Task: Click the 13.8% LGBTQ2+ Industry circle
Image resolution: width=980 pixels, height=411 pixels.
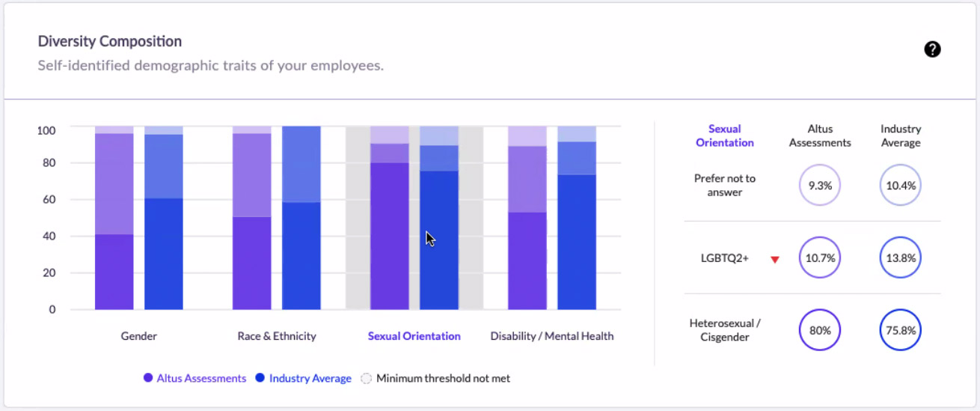Action: [901, 258]
